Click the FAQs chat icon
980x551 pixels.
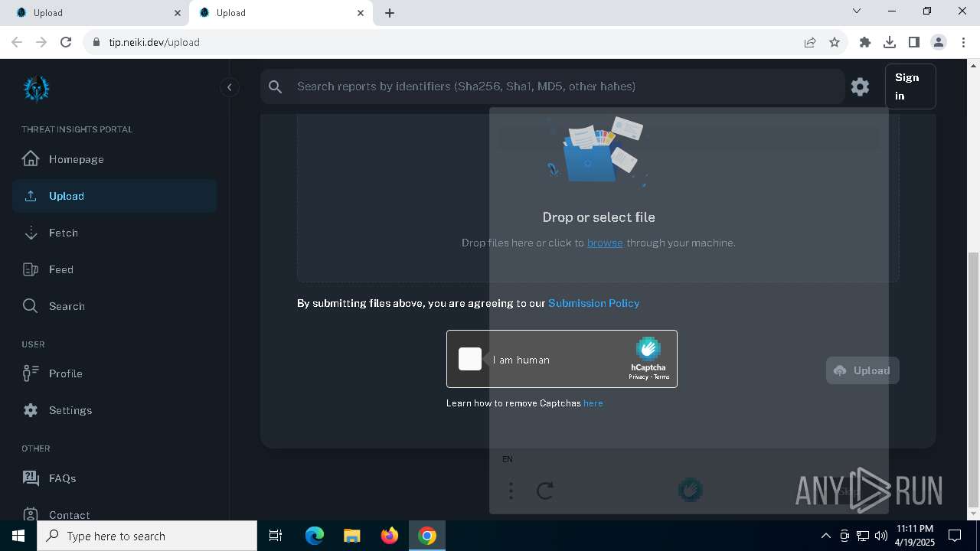(31, 478)
